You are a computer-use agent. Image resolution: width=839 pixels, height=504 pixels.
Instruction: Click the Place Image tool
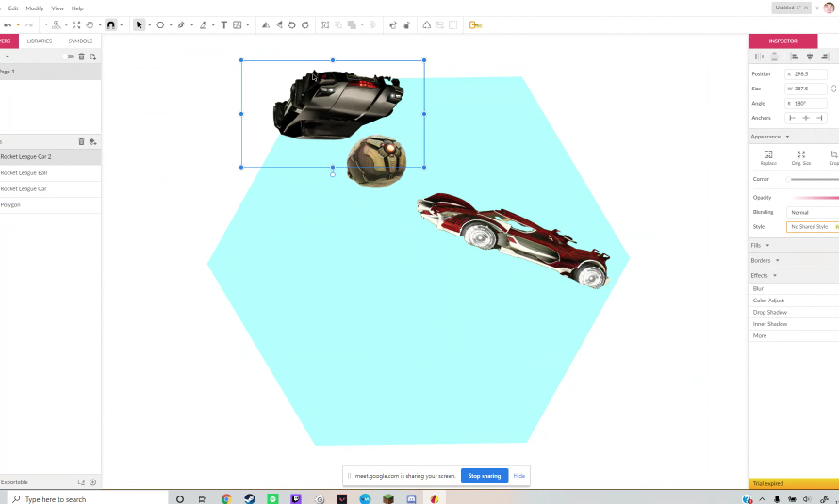click(x=238, y=25)
